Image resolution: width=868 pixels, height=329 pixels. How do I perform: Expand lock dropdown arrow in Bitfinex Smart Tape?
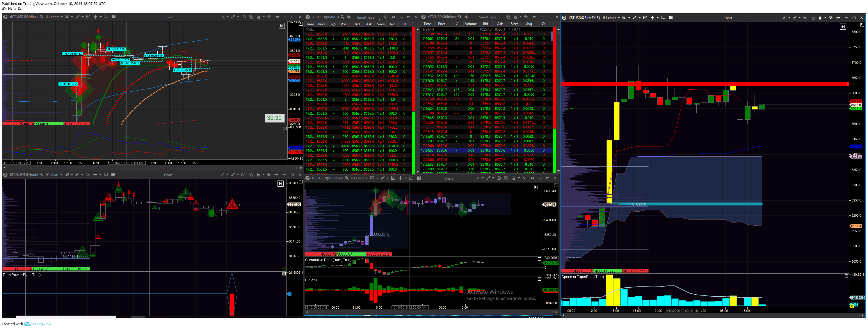click(x=521, y=17)
